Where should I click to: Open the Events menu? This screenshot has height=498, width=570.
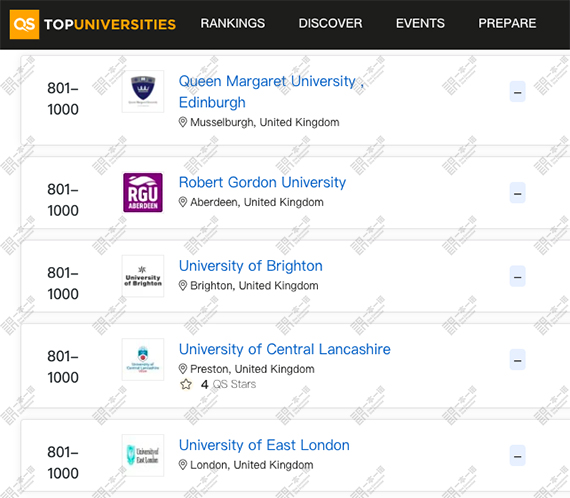tap(420, 23)
